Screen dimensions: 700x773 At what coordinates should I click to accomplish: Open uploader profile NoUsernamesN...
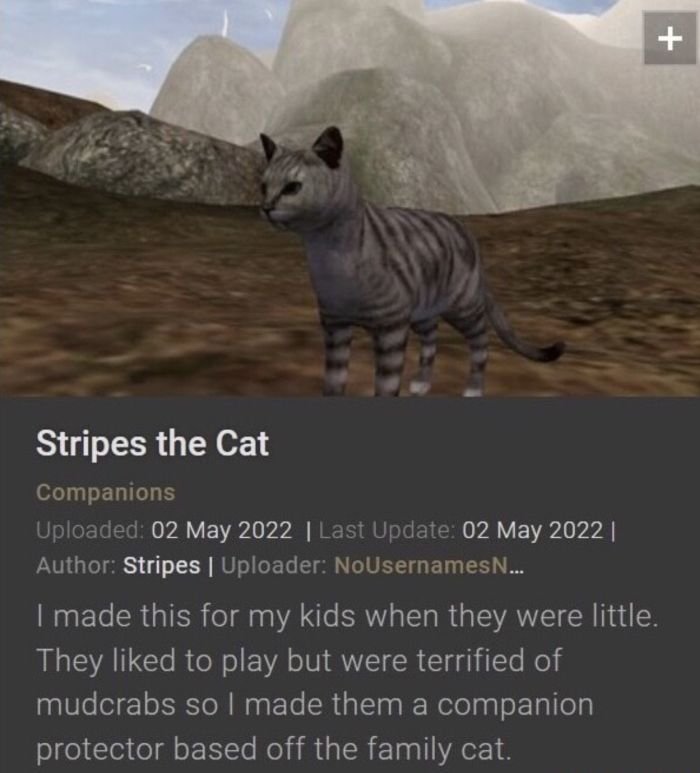[x=429, y=565]
